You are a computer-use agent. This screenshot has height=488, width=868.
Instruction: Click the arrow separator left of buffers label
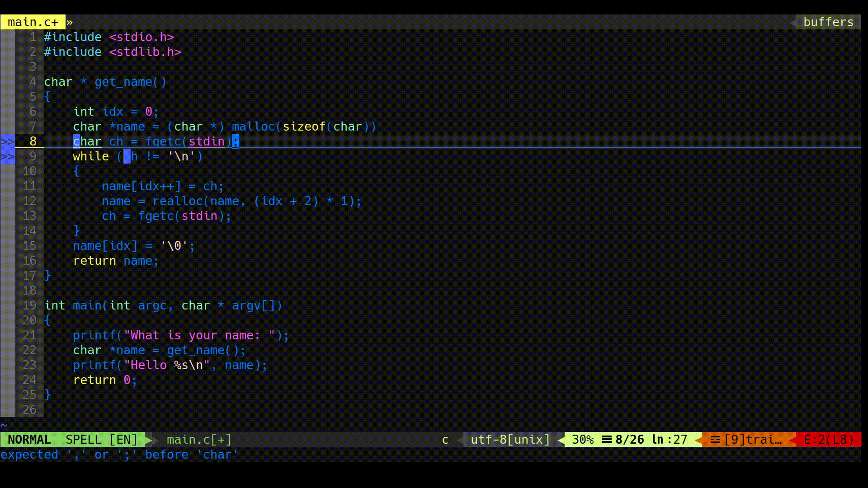click(x=793, y=22)
